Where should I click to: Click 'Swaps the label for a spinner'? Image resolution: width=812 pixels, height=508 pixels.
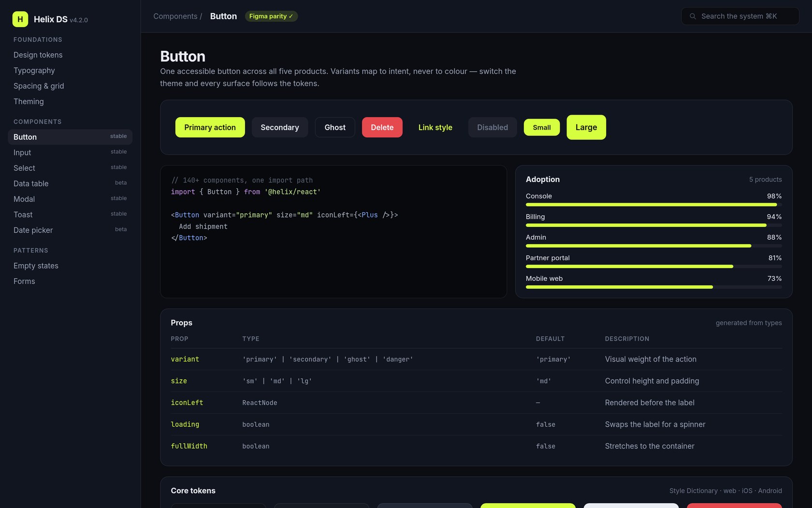coord(655,424)
